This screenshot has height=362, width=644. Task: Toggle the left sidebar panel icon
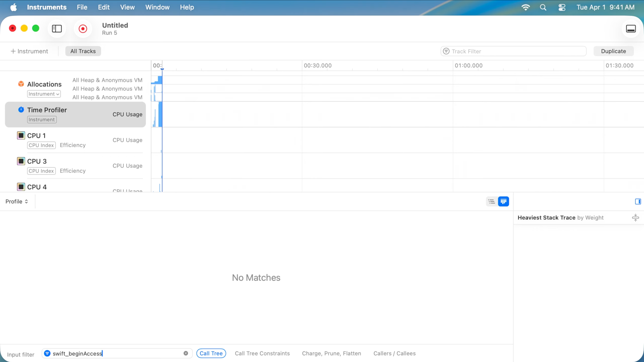(x=57, y=29)
